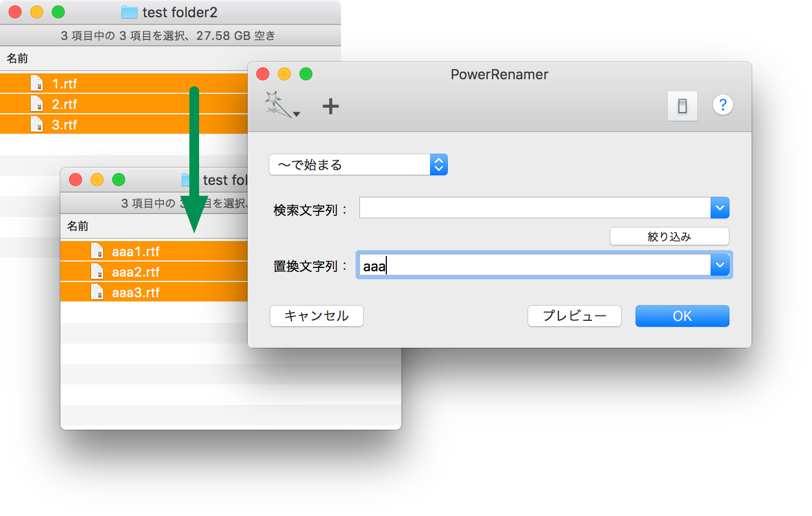Screen dimensions: 812x516
Task: Focus the 検索文字列 text field
Action: coord(534,208)
